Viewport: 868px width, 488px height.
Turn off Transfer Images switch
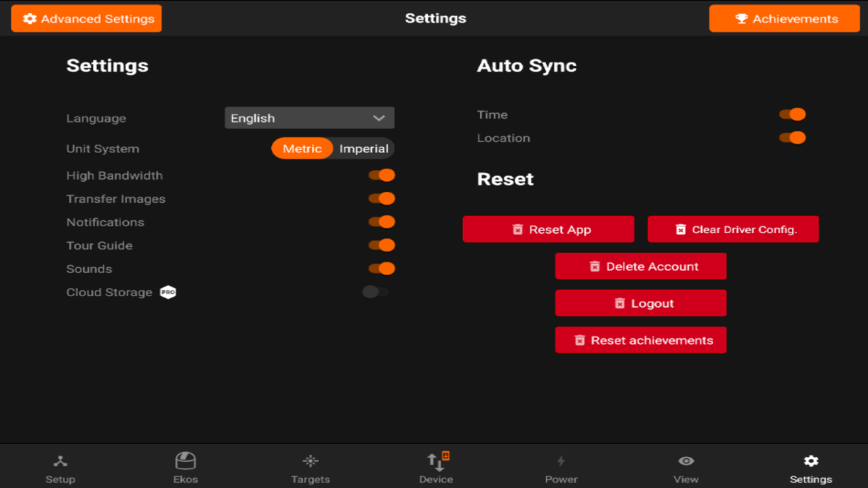pyautogui.click(x=382, y=199)
